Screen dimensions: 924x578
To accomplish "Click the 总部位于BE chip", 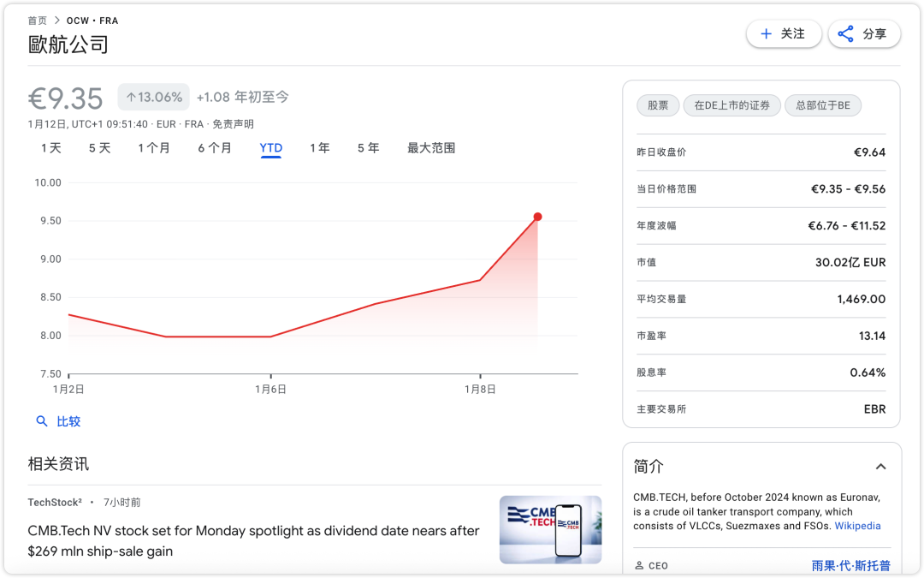I will tap(822, 105).
